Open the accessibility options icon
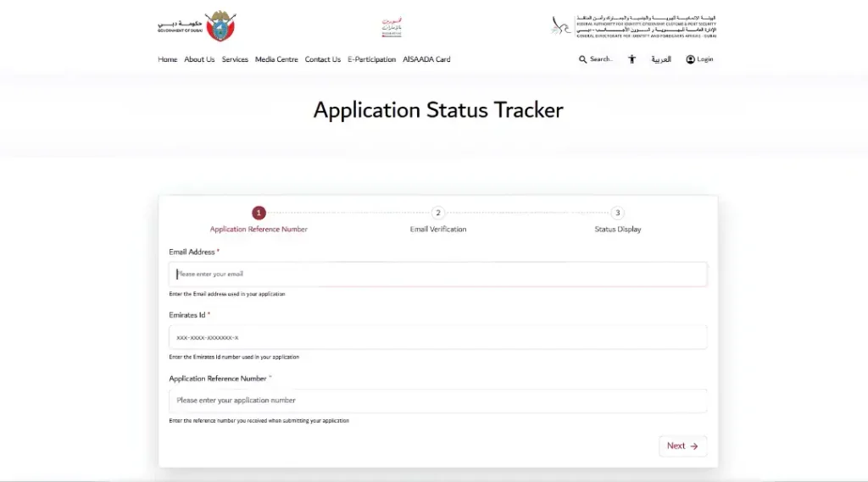The width and height of the screenshot is (868, 482). point(632,59)
